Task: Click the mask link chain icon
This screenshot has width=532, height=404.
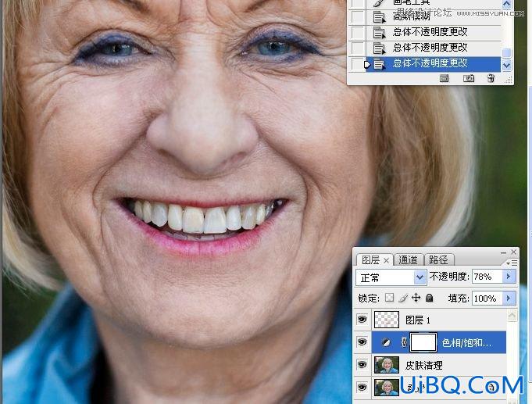Action: (x=404, y=342)
